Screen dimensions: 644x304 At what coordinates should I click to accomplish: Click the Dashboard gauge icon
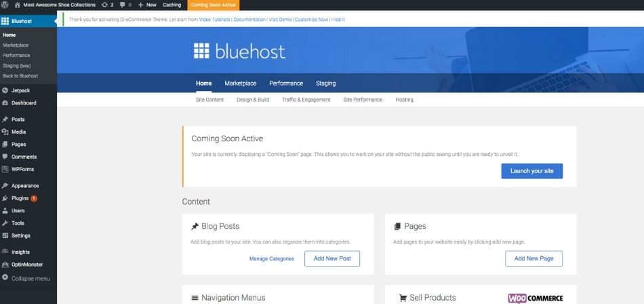[5, 103]
